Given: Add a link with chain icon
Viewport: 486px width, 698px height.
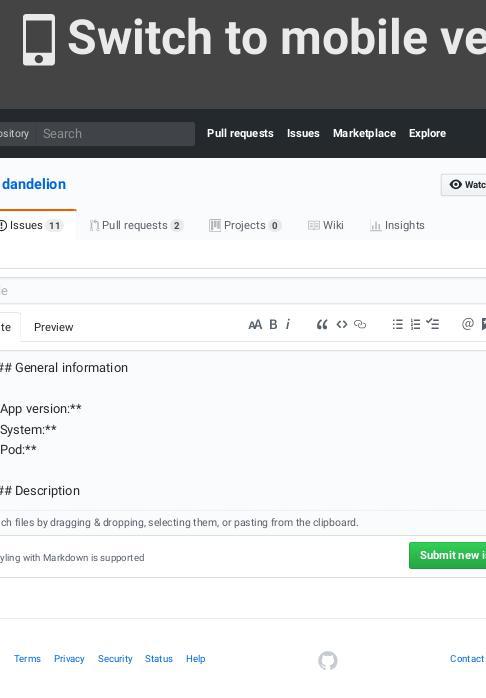Looking at the screenshot, I should pos(360,325).
